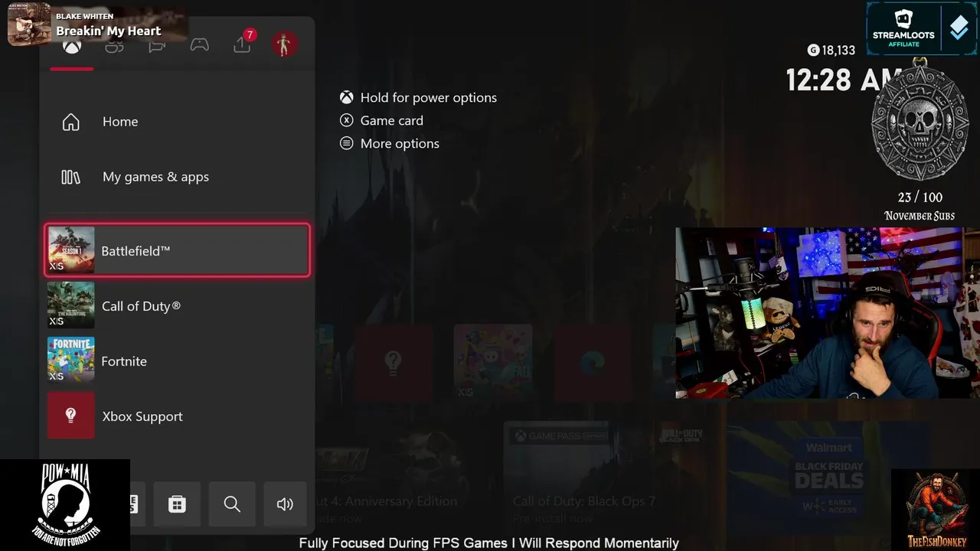Open the profile avatar tab
The image size is (980, 551).
284,44
